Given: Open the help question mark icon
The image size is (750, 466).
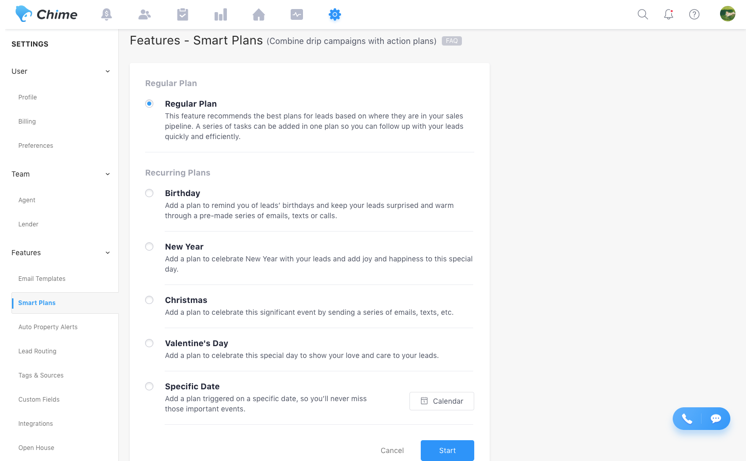Looking at the screenshot, I should 694,14.
